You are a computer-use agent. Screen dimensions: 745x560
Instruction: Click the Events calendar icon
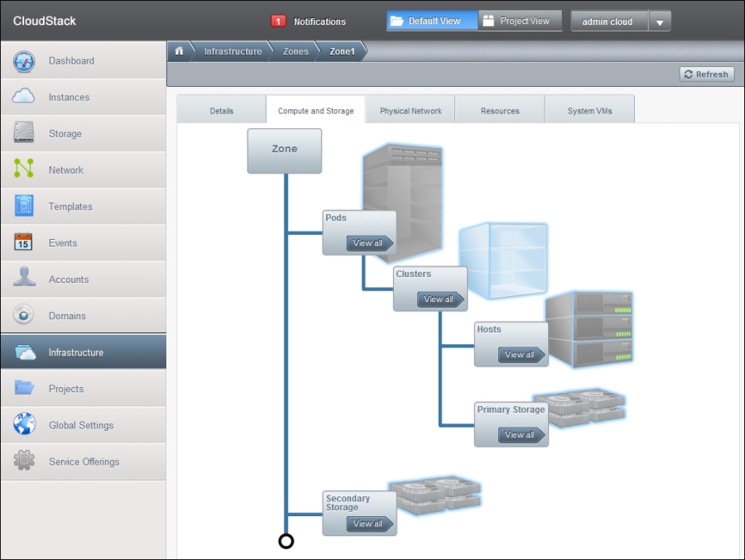(x=24, y=242)
